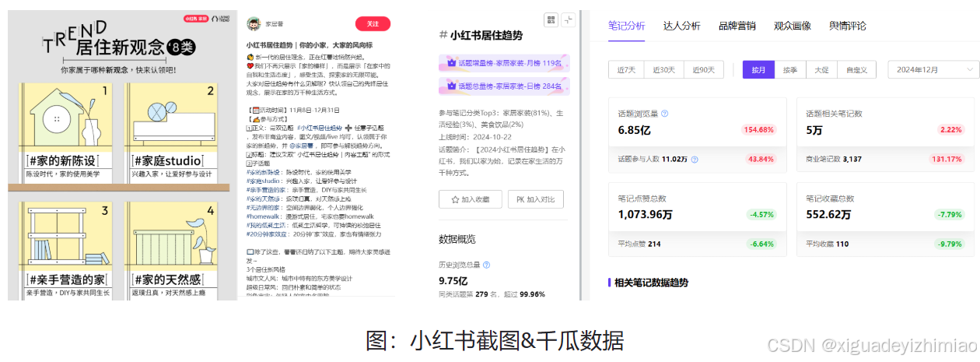Select the 大促 period option
This screenshot has width=980, height=362.
pyautogui.click(x=821, y=70)
